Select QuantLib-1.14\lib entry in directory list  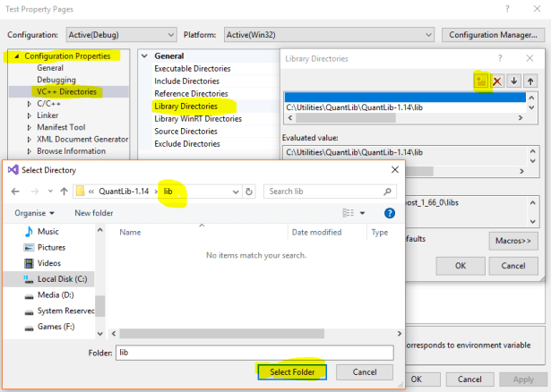(405, 107)
